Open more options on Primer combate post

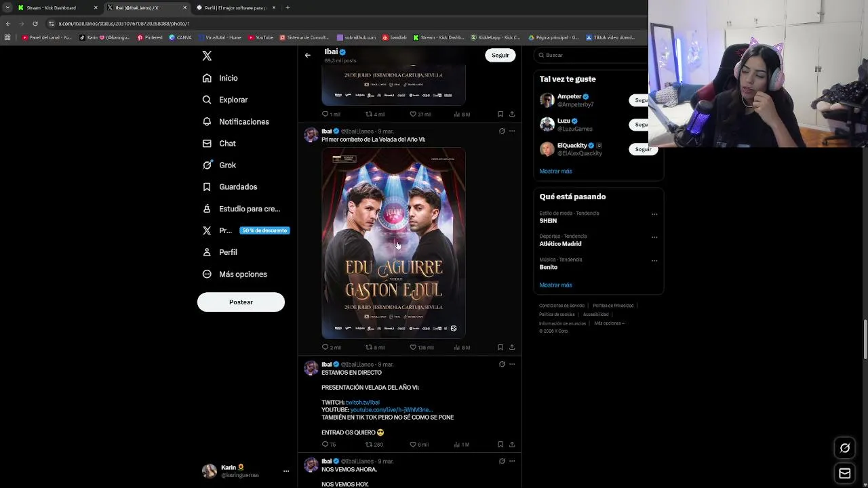(x=512, y=131)
